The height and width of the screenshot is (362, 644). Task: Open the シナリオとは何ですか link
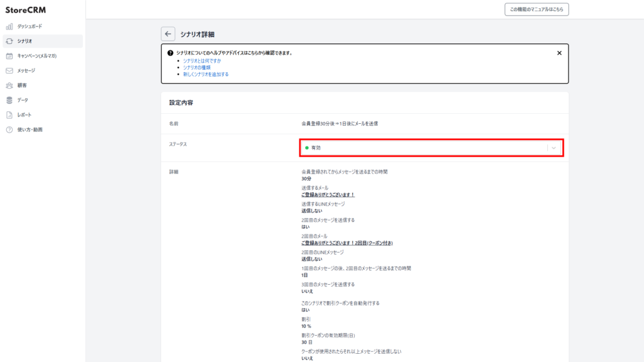click(x=202, y=60)
